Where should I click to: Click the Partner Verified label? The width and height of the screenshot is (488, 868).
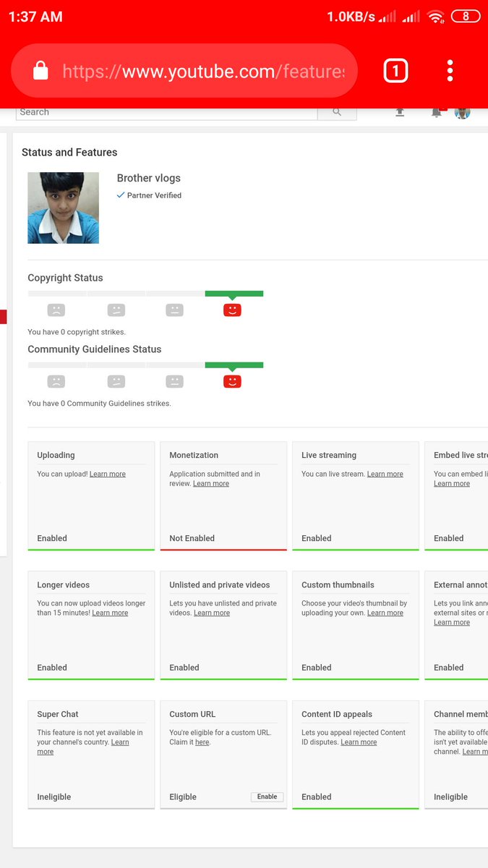point(154,195)
